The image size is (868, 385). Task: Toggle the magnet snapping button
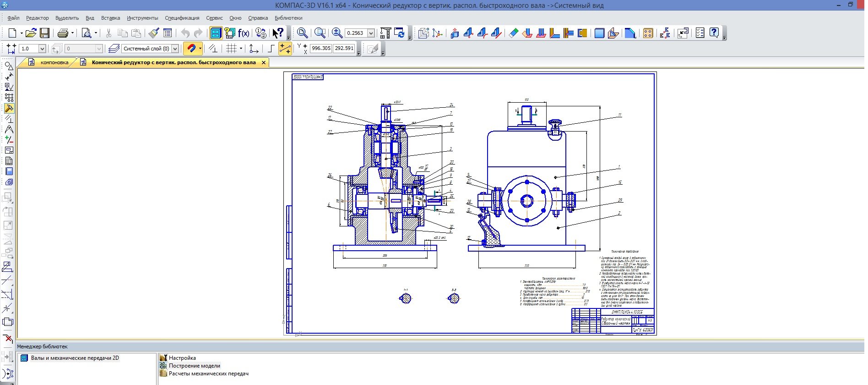[191, 49]
